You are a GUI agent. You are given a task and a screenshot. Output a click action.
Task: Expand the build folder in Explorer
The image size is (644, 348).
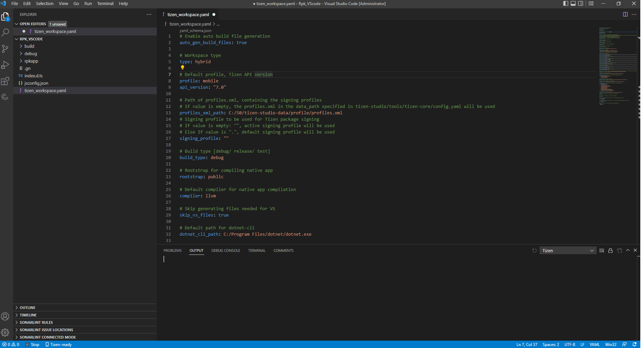(x=29, y=46)
